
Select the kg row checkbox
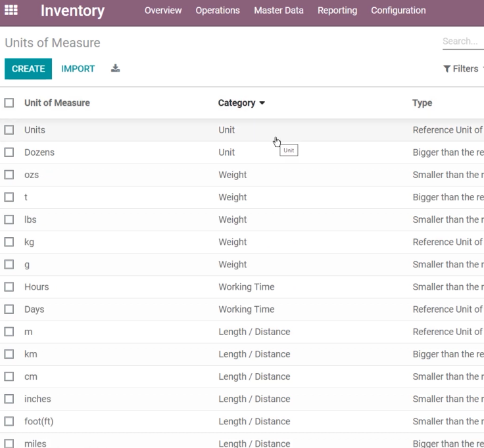pos(9,242)
